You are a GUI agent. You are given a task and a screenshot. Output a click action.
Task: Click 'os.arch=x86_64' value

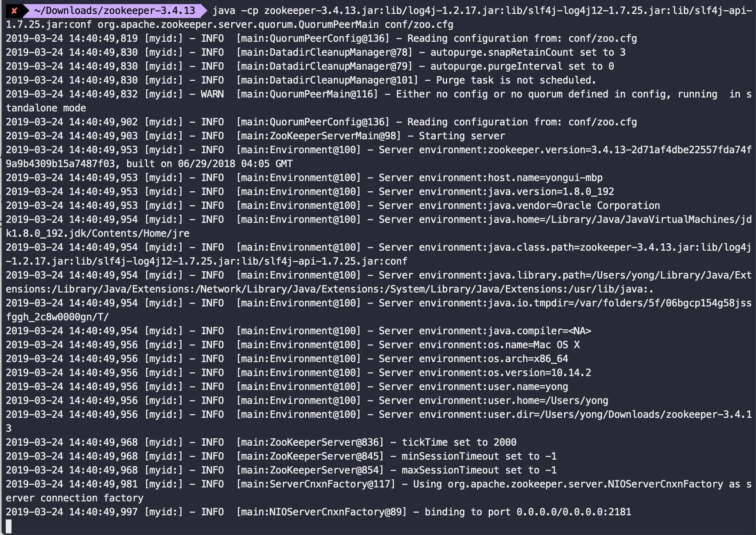(x=528, y=359)
